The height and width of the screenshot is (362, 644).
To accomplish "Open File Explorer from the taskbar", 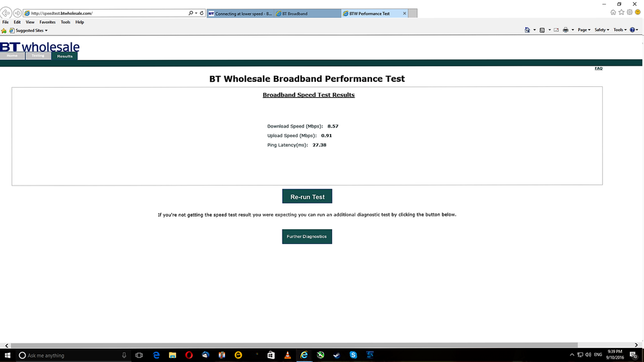I will point(173,356).
